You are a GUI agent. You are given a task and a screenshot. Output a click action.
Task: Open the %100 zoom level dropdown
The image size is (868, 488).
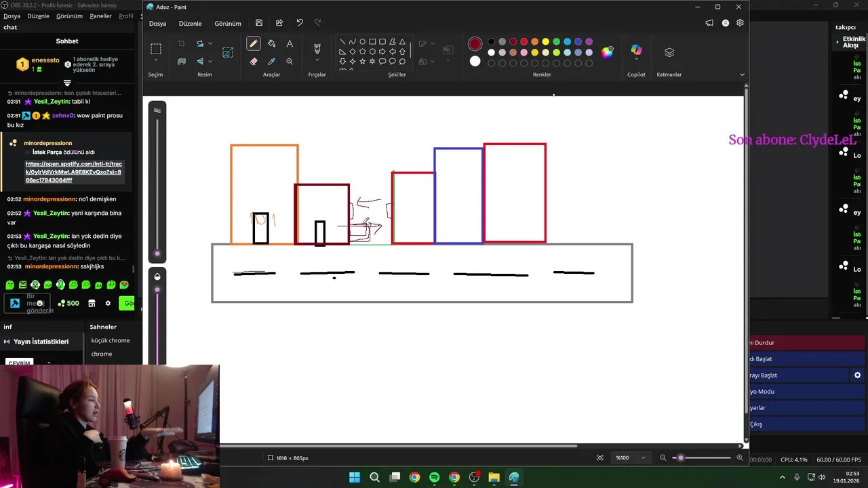click(x=630, y=458)
